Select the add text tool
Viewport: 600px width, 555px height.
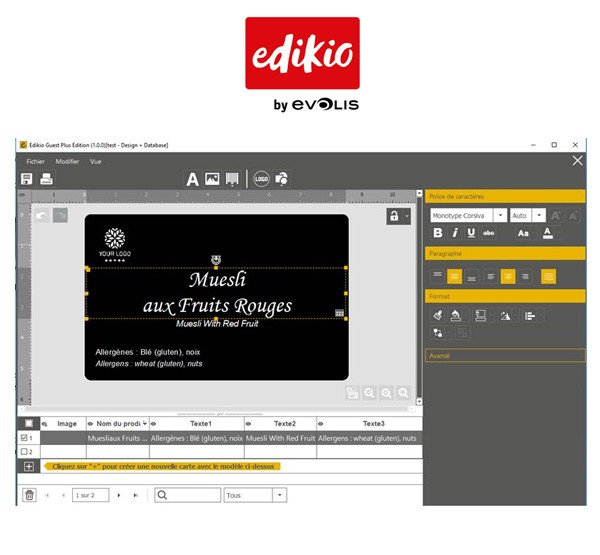(x=193, y=179)
